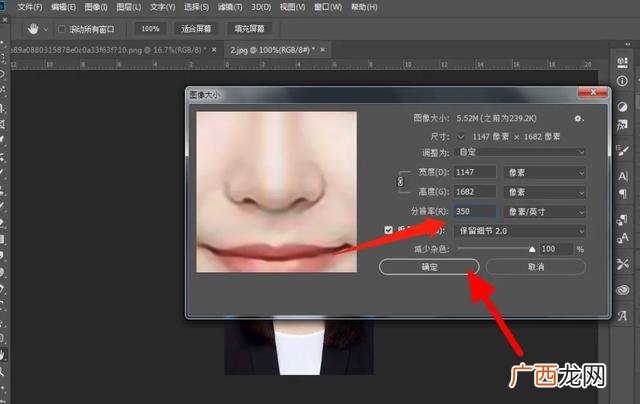Click the 适合屏幕 button
640x404 pixels.
pyautogui.click(x=196, y=29)
